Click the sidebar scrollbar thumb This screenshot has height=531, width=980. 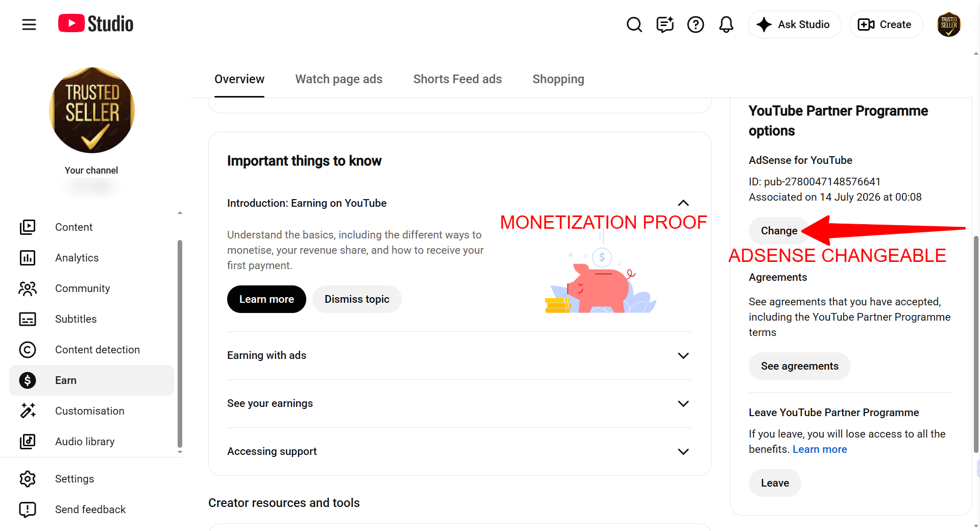point(180,344)
